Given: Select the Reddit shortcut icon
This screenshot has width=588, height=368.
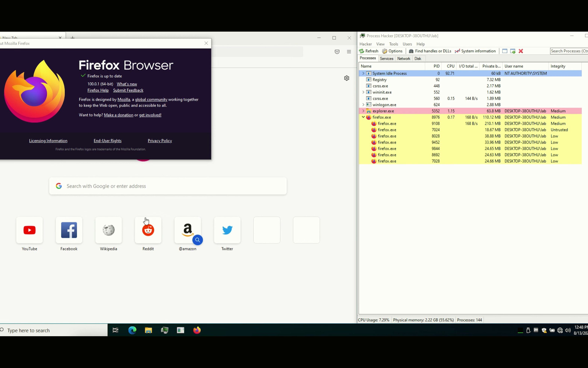Looking at the screenshot, I should (x=148, y=229).
